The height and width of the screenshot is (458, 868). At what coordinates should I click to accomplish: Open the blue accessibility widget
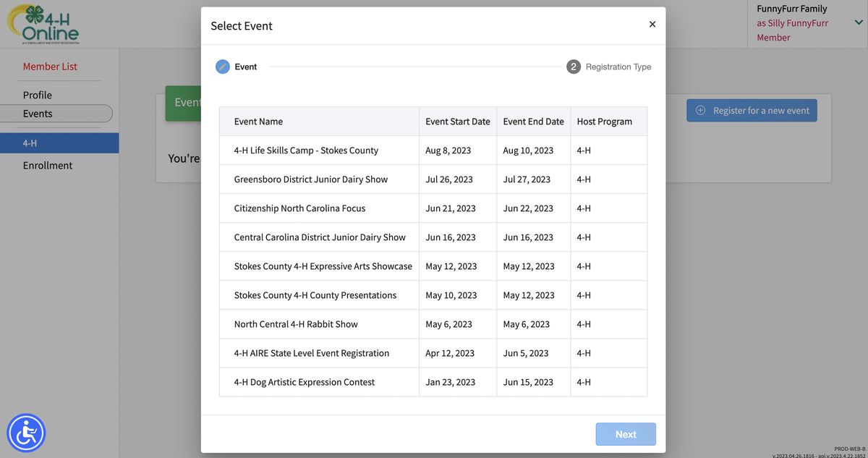[26, 433]
